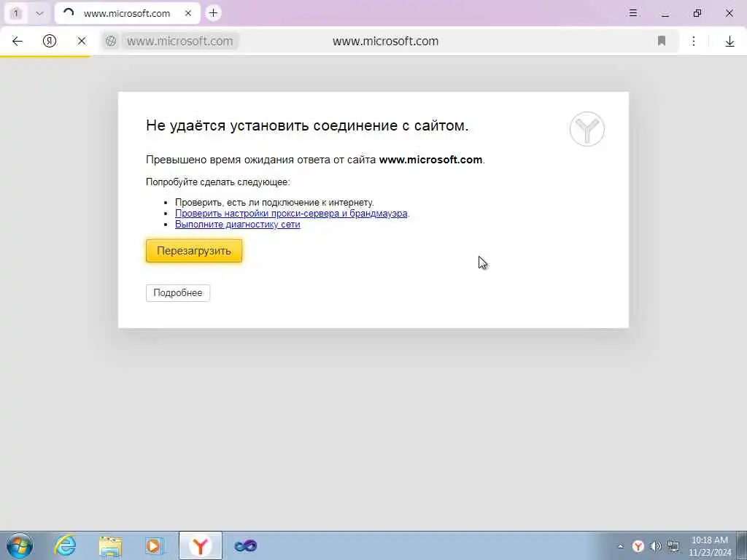This screenshot has width=747, height=560.
Task: Launch Internet Explorer from taskbar
Action: [x=65, y=545]
